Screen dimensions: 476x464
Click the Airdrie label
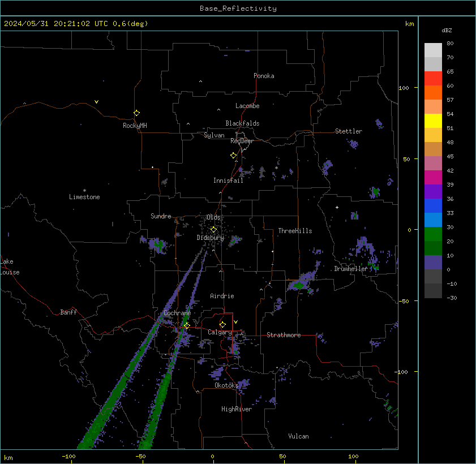tap(222, 296)
